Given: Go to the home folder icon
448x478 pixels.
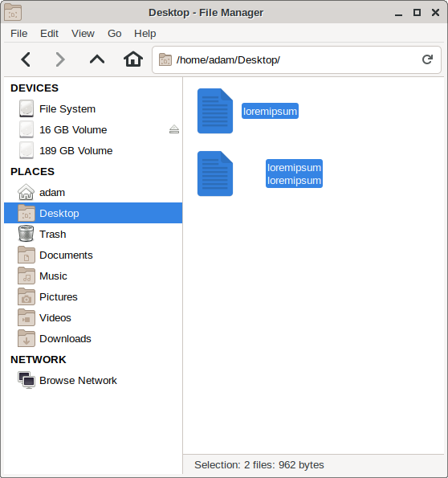Looking at the screenshot, I should click(133, 59).
